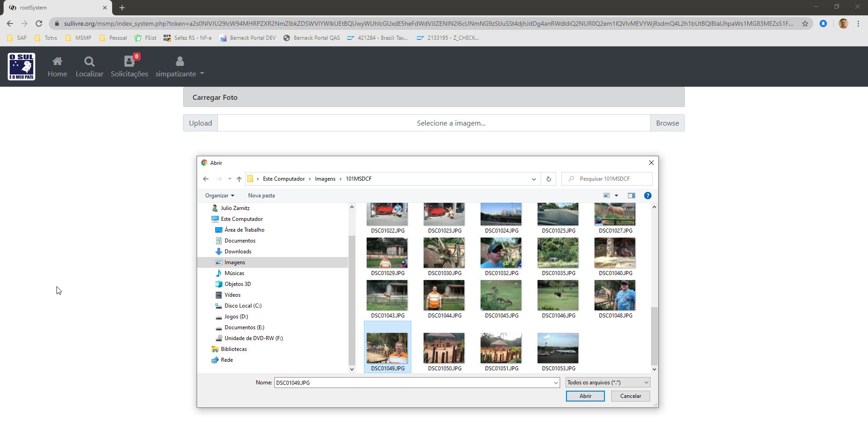This screenshot has width=868, height=425.
Task: Select the DSC01048.JPG thumbnail
Action: click(x=615, y=296)
